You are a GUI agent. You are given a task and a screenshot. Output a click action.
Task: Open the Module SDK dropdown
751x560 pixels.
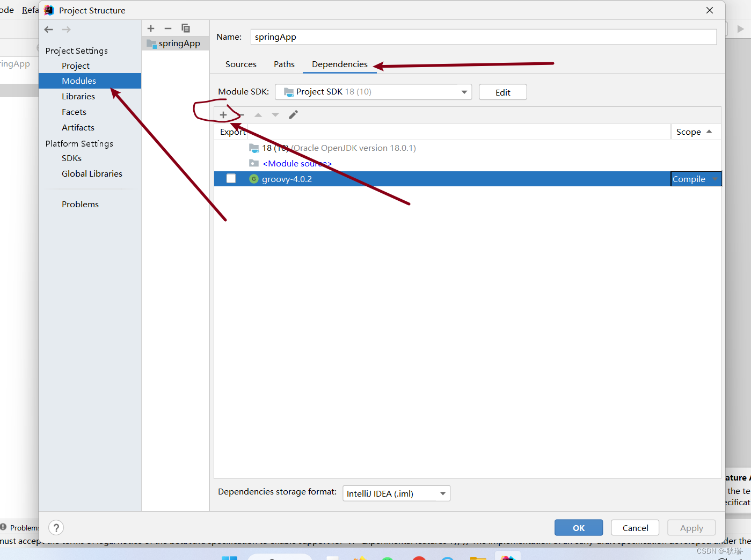[373, 92]
